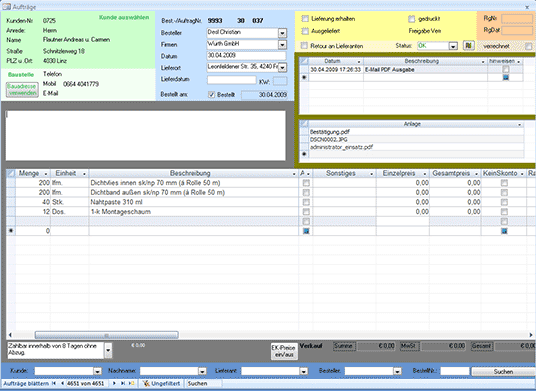Go to previous record in navigation bar

click(x=62, y=383)
